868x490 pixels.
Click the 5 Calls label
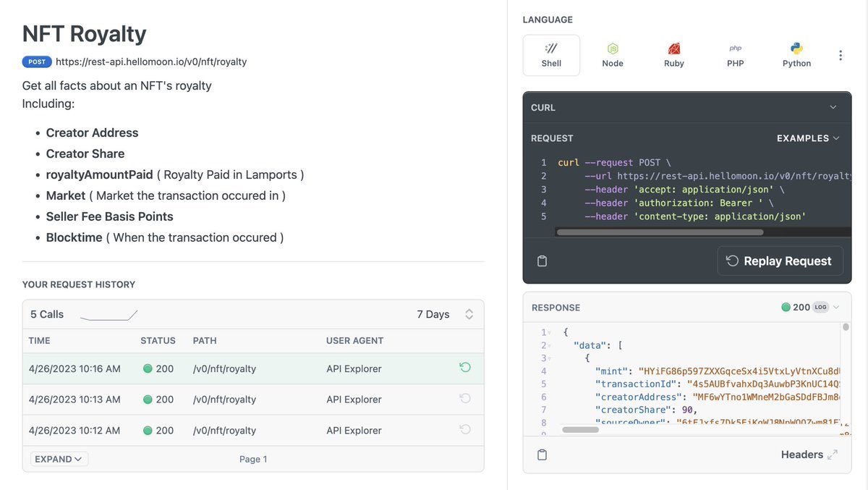47,314
